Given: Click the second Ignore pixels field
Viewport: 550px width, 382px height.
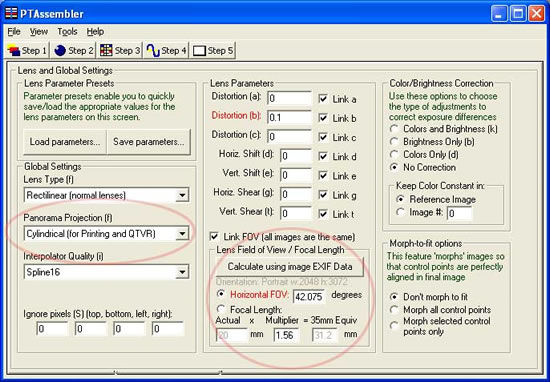Looking at the screenshot, I should (x=90, y=329).
